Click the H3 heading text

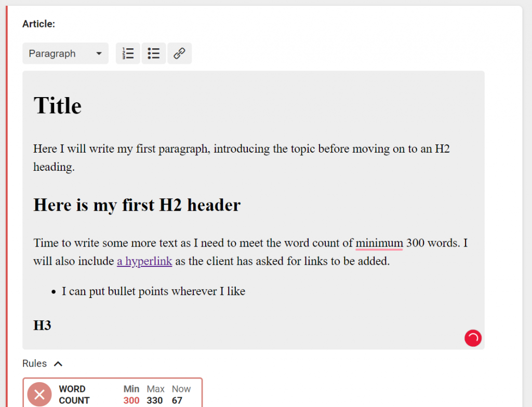point(42,325)
